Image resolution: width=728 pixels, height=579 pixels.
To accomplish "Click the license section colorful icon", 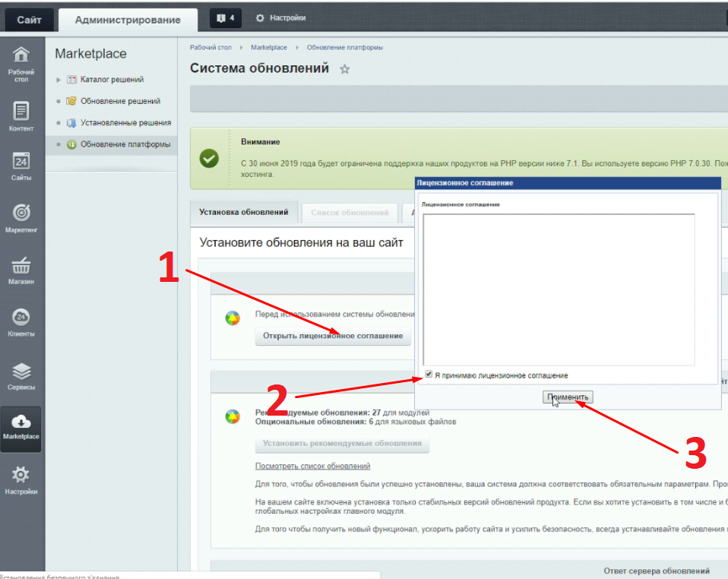I will 233,318.
